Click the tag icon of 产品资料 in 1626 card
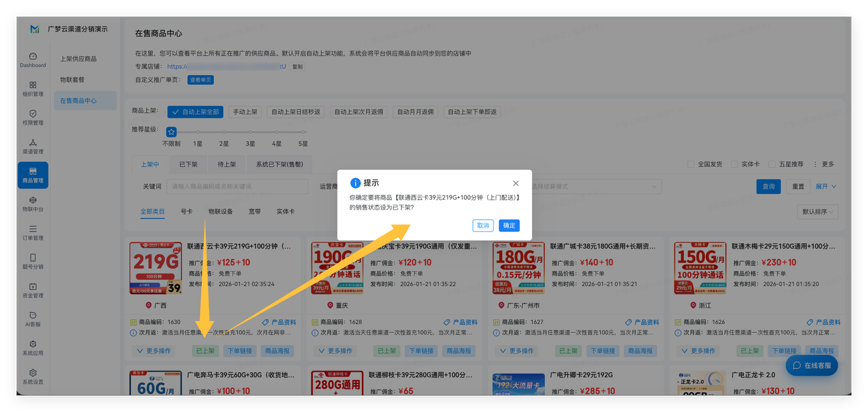868x412 pixels. (x=810, y=323)
